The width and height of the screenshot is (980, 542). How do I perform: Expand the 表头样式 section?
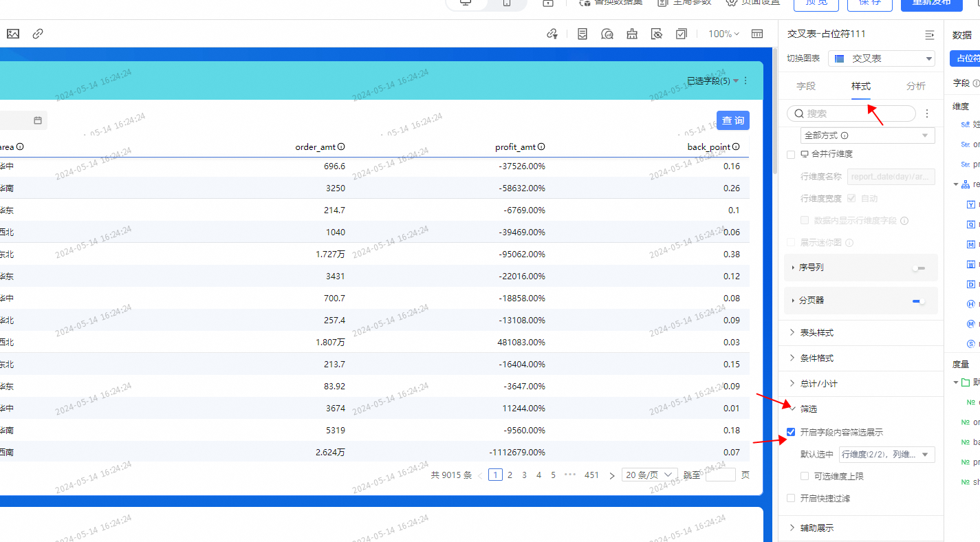(x=816, y=333)
